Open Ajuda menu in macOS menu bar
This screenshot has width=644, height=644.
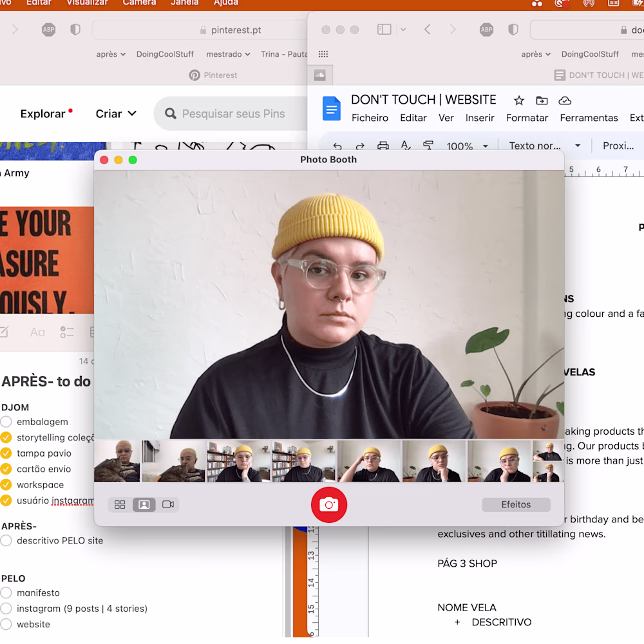tap(226, 3)
